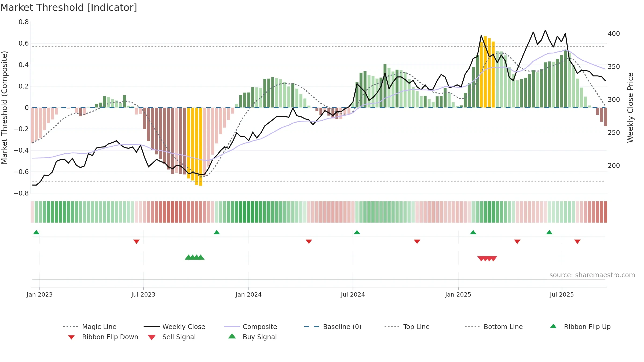Click the green Buy Signal legend triangle
The image size is (644, 362).
232,336
